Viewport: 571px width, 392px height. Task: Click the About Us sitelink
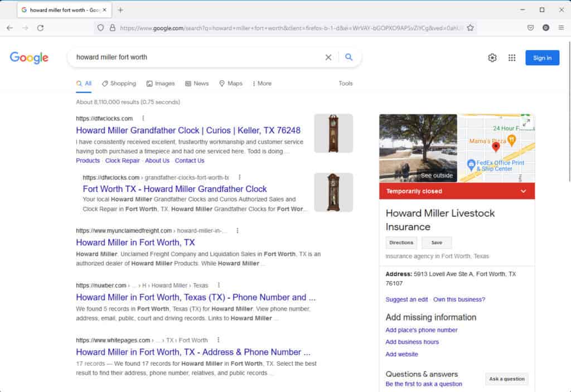pos(157,161)
